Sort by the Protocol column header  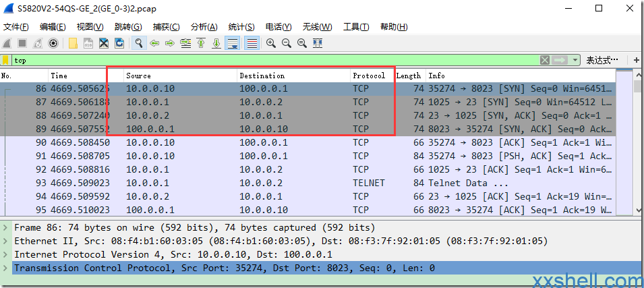pyautogui.click(x=373, y=76)
